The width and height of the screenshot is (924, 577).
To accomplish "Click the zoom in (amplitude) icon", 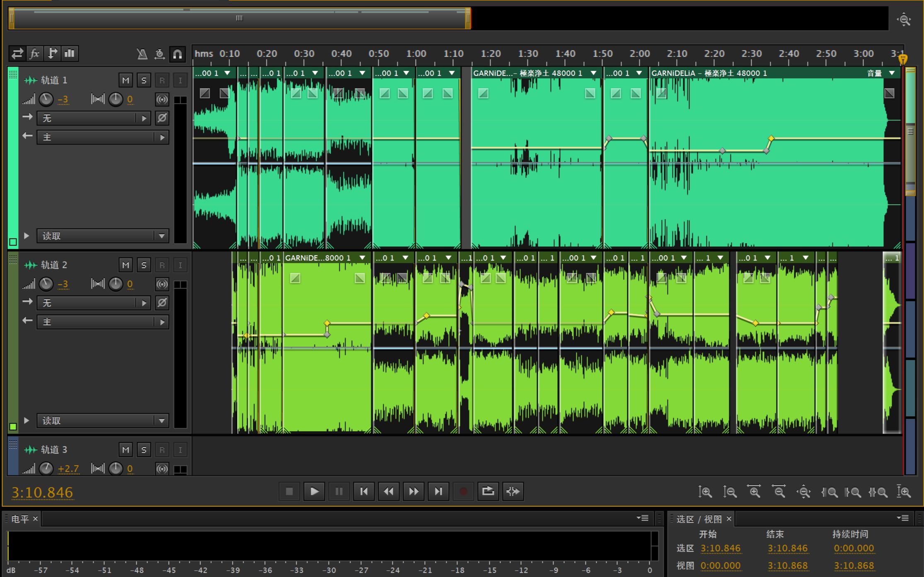I will (x=705, y=492).
